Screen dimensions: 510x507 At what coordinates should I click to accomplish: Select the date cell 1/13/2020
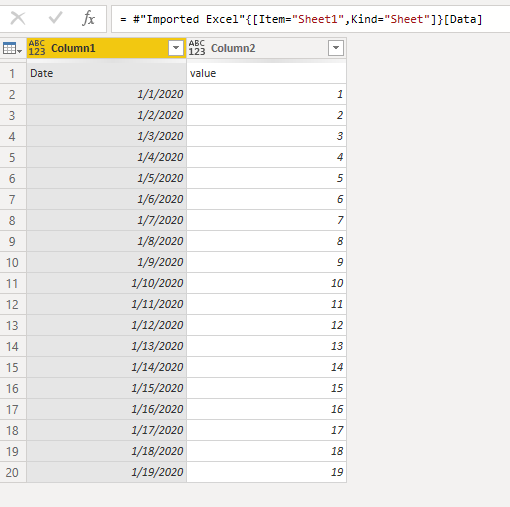pos(106,346)
